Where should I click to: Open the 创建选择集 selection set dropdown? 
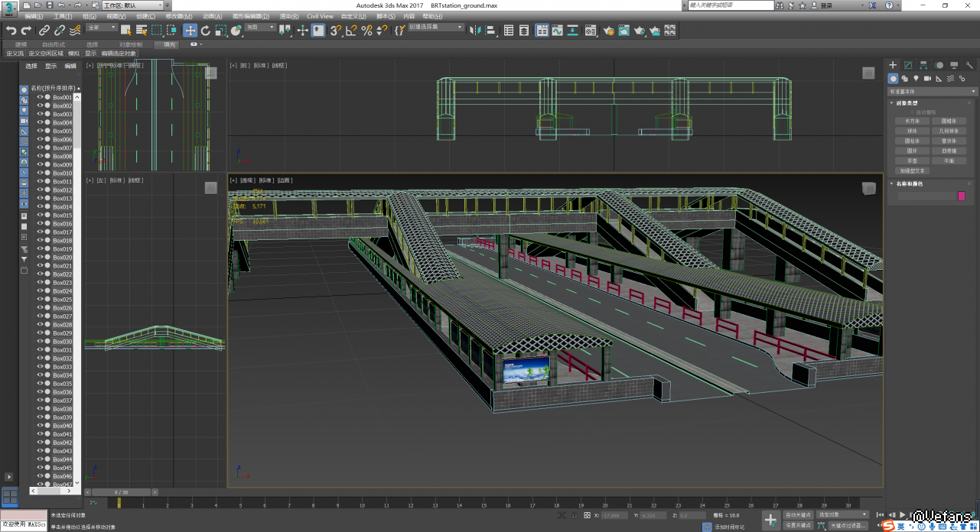pos(436,28)
